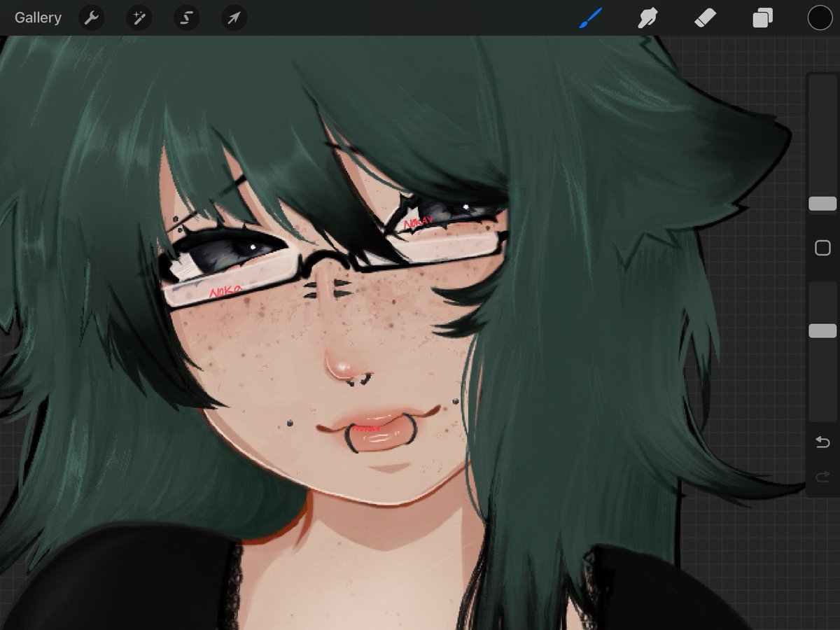
Task: Open the Layers panel
Action: 762,17
